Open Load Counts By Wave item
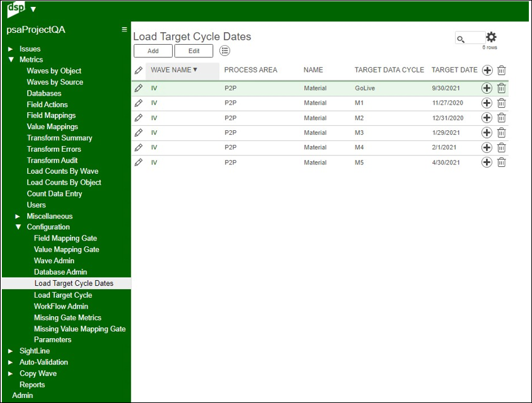Viewport: 532px width, 403px height. 63,171
